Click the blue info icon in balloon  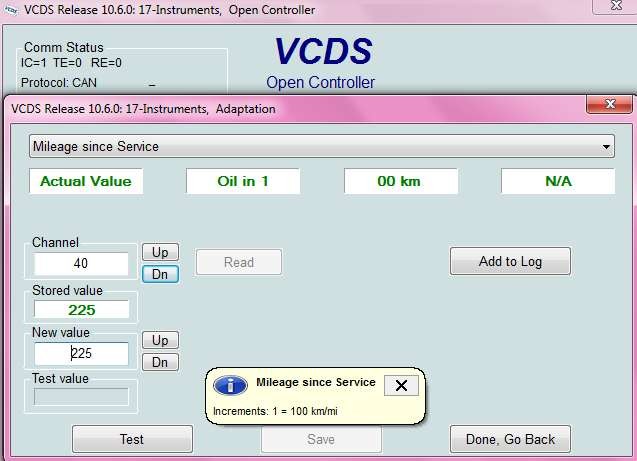[x=230, y=385]
